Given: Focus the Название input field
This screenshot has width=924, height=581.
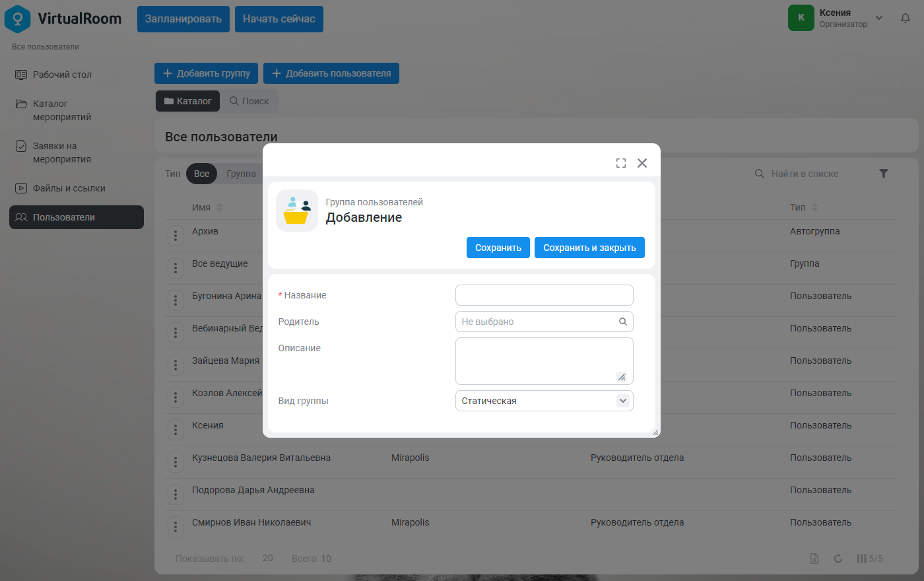Looking at the screenshot, I should (544, 295).
